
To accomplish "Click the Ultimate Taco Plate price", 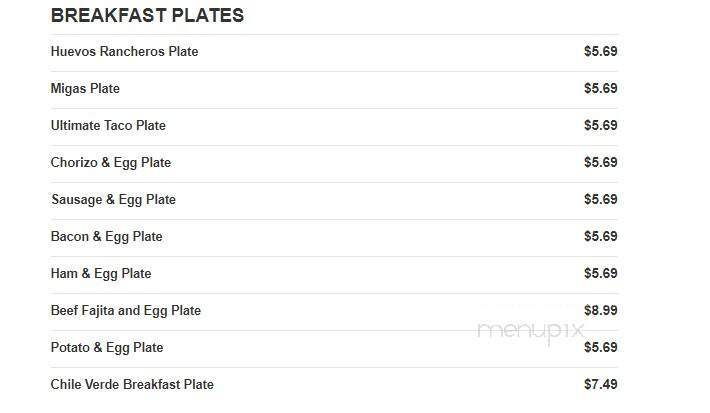I will [600, 125].
